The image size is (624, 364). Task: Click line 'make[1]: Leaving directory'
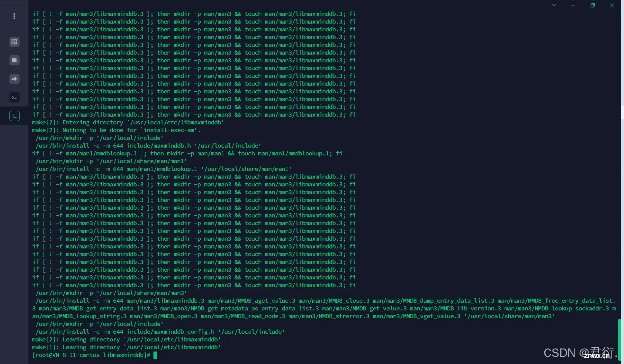click(126, 347)
